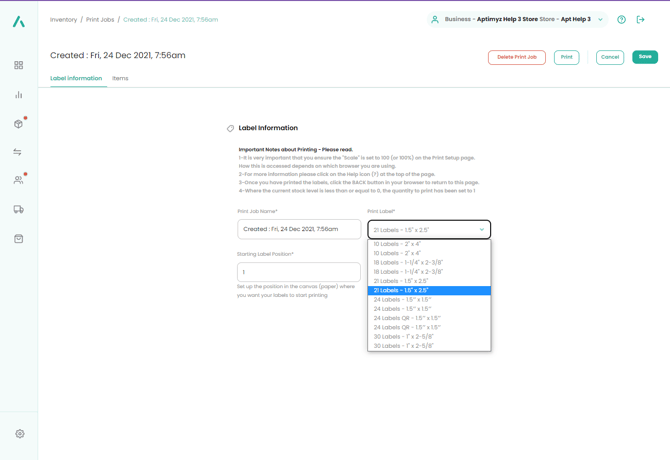Click the logout icon in top bar
Viewport: 670px width, 460px height.
pos(641,20)
